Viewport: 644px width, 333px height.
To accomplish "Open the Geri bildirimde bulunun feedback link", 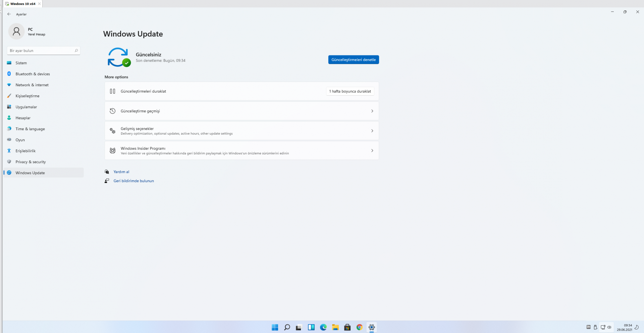I will coord(134,181).
